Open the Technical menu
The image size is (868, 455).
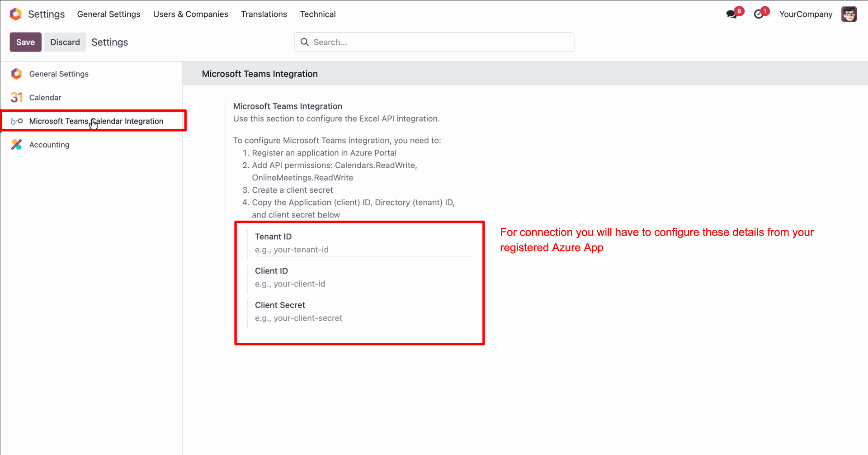tap(318, 14)
